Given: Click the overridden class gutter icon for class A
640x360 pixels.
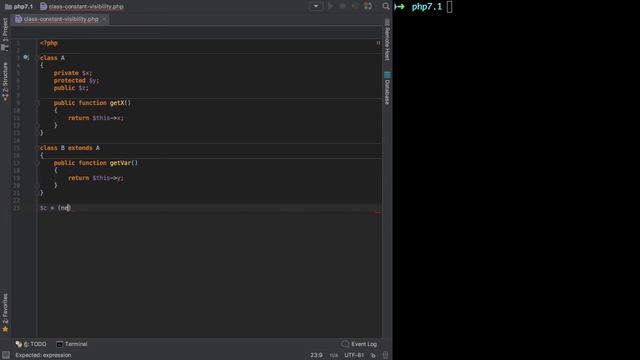Looking at the screenshot, I should coord(26,58).
